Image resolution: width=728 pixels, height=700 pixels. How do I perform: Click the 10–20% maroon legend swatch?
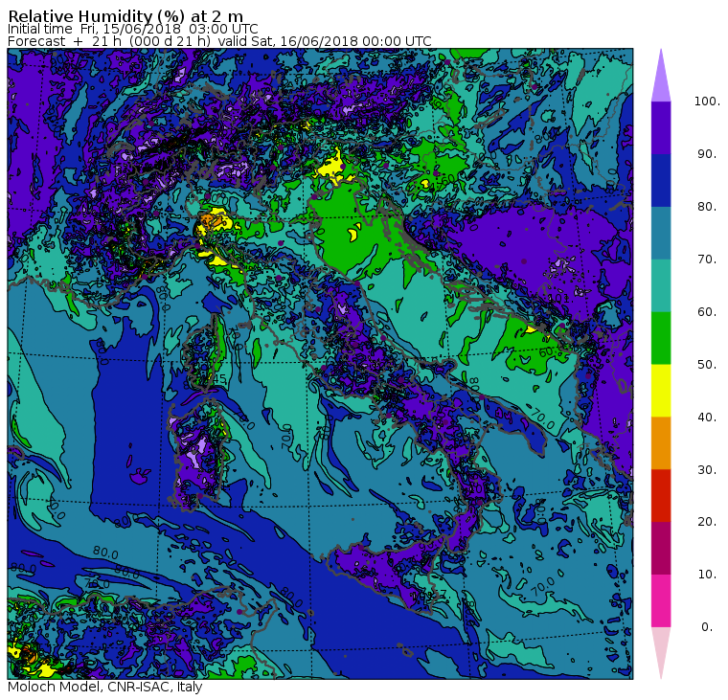(661, 548)
